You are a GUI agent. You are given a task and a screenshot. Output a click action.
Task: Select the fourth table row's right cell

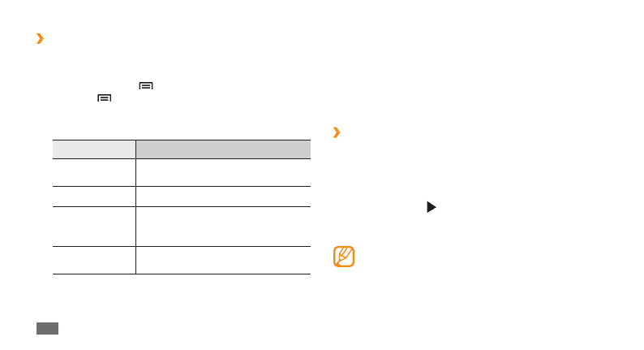(223, 260)
